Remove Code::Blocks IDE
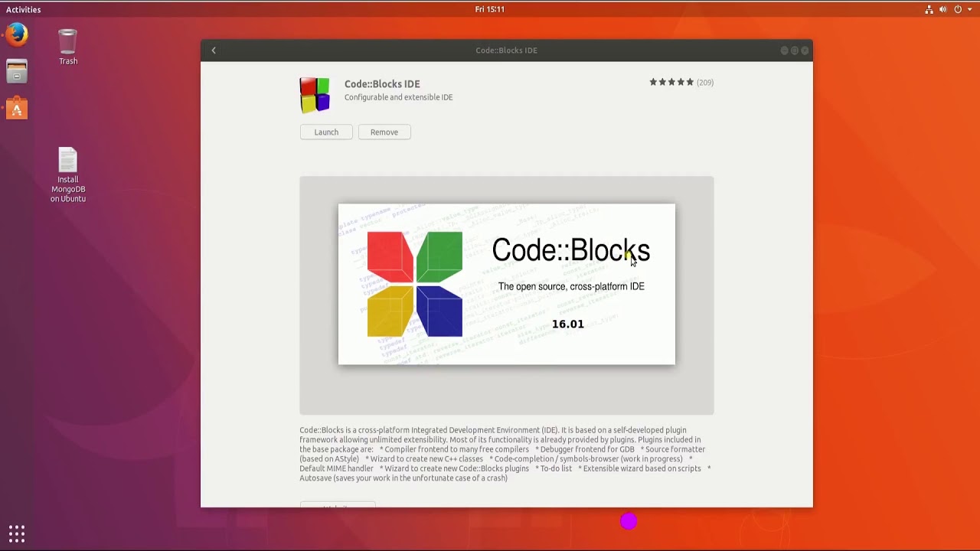The image size is (980, 551). tap(384, 132)
